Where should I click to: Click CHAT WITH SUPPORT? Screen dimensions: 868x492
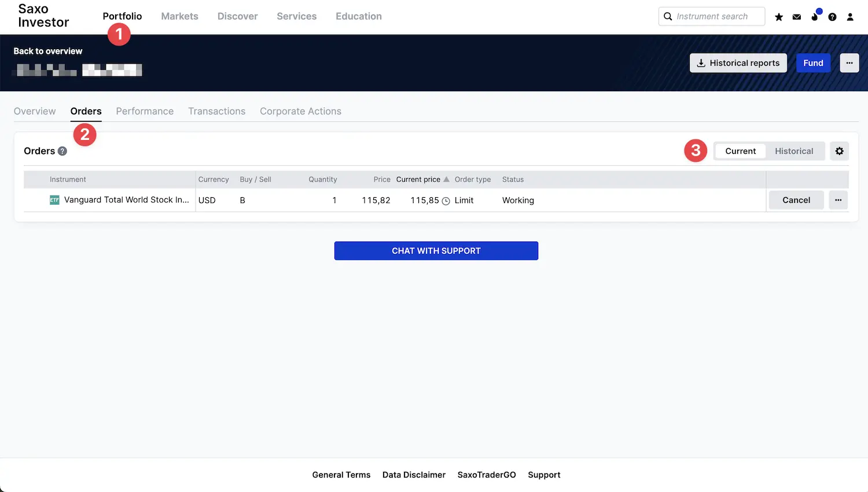436,251
